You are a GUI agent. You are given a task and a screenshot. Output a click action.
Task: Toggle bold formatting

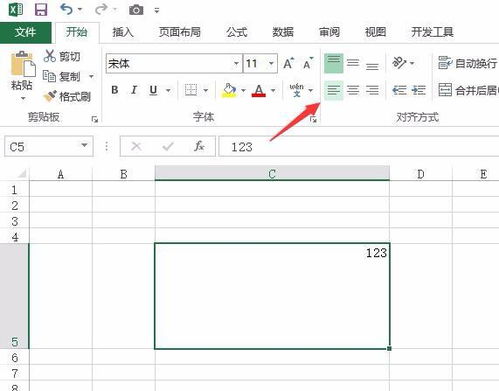click(115, 90)
